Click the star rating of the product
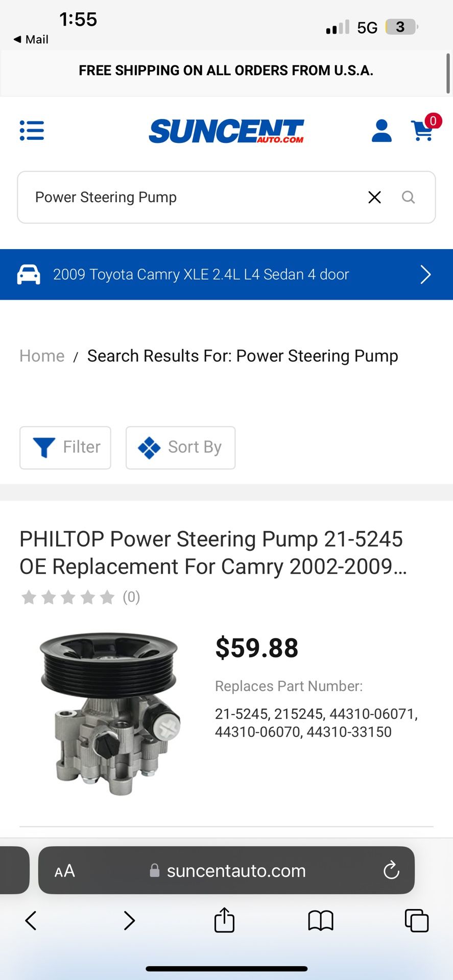This screenshot has width=453, height=980. 68,597
